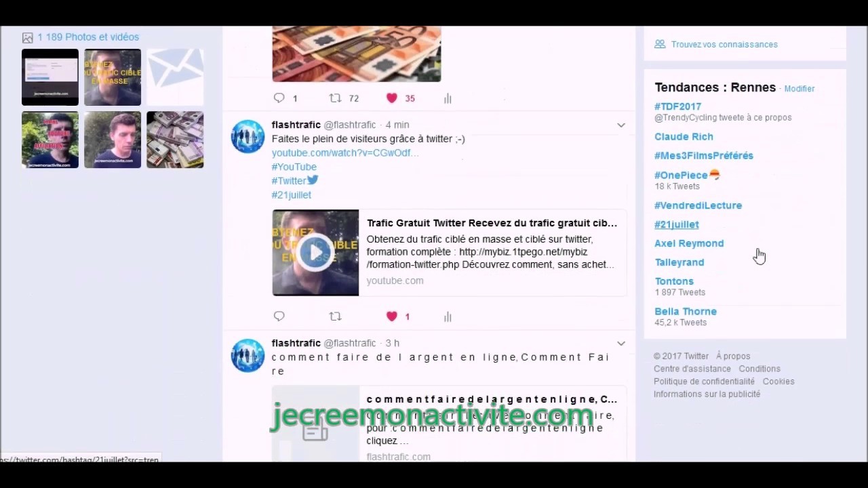Open dropdown chevron on the 3 h tweet

click(620, 344)
